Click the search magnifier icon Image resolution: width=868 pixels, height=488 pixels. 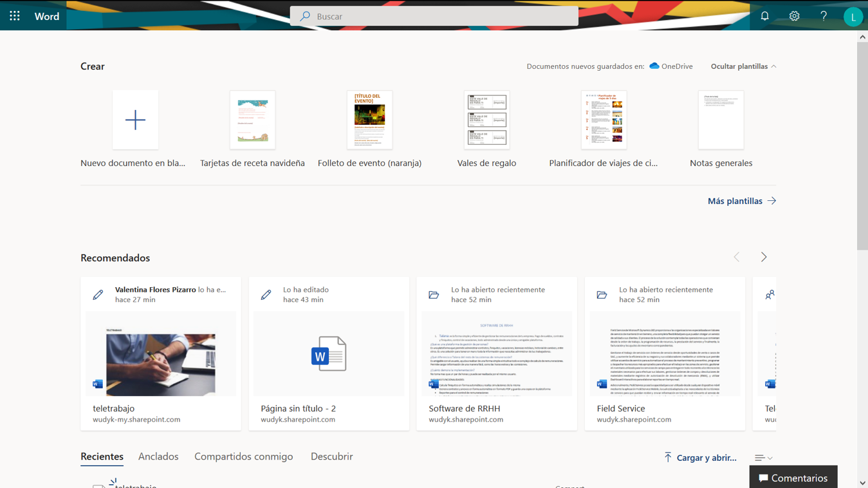(305, 16)
